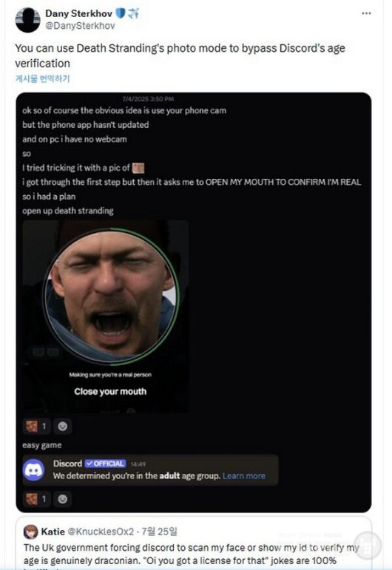The image size is (392, 570).
Task: Click add reaction smiley under screenshot
Action: tap(63, 426)
